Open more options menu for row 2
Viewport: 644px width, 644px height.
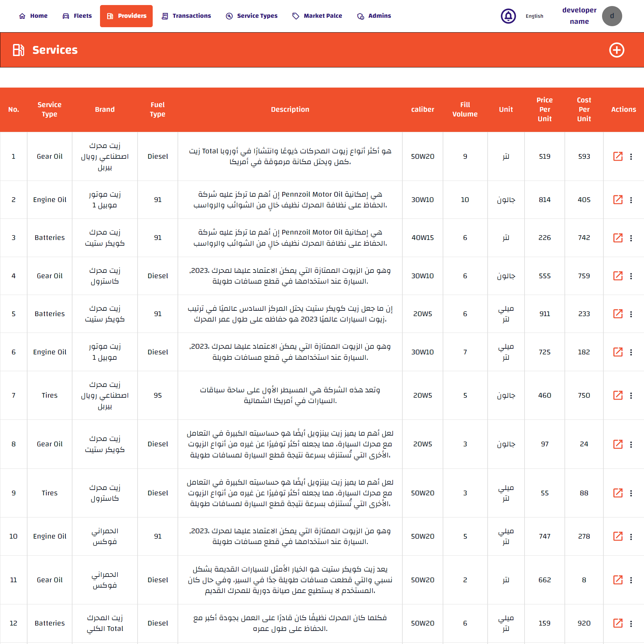click(x=631, y=200)
